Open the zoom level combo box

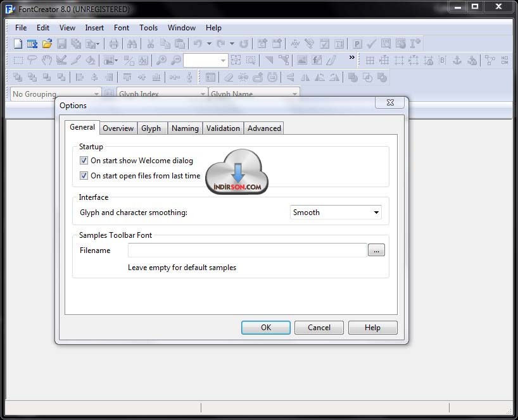pos(205,60)
